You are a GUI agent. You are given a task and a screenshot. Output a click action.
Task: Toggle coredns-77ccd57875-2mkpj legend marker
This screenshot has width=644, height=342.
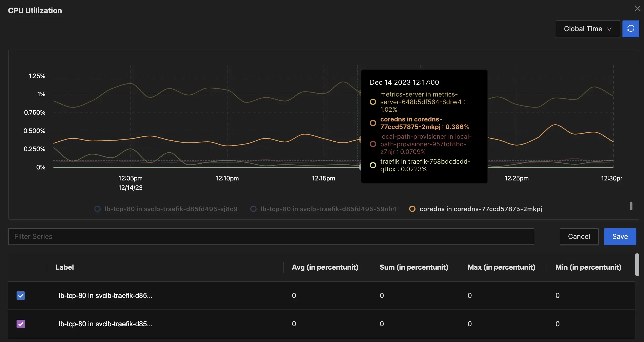412,209
